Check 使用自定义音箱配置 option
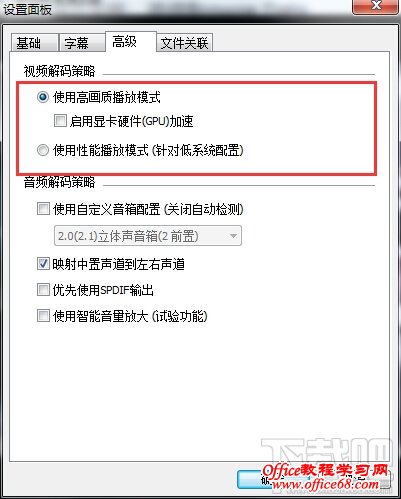 tap(43, 209)
